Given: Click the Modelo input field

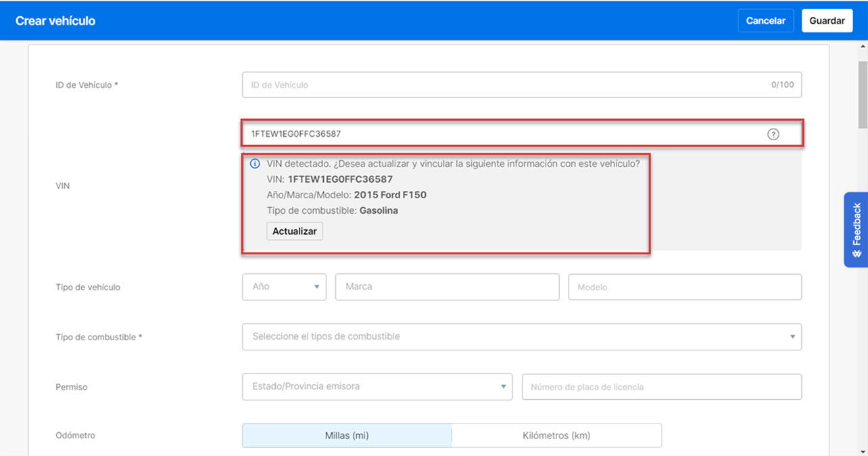Looking at the screenshot, I should point(685,287).
